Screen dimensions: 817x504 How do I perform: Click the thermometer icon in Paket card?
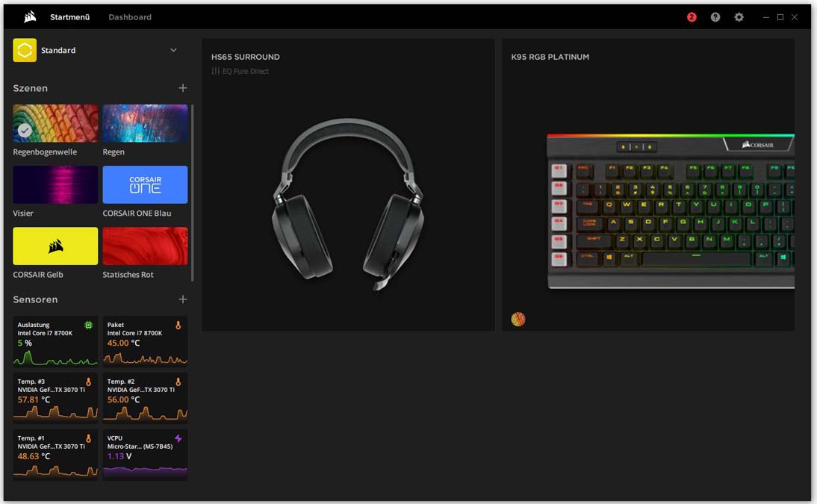click(178, 326)
